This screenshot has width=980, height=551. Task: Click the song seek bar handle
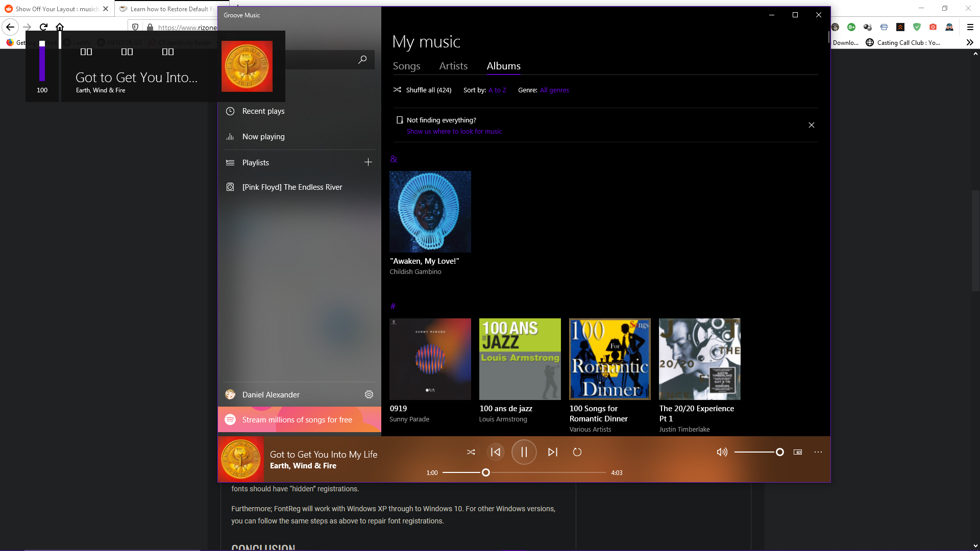486,472
